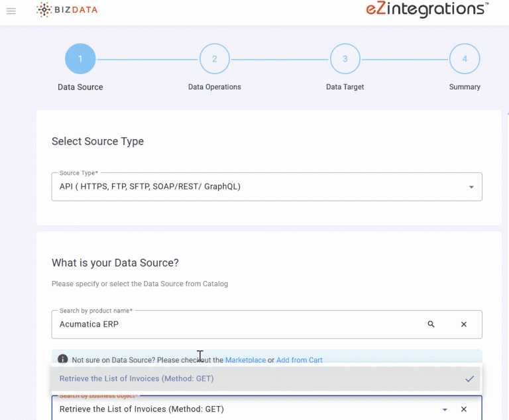Click the Add from Cart link
509x420 pixels.
point(299,360)
